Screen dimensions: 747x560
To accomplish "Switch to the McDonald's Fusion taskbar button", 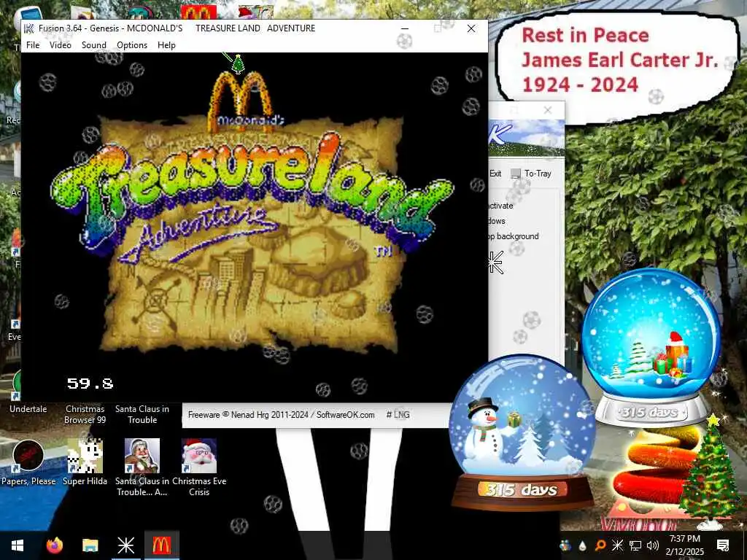I will (x=161, y=545).
